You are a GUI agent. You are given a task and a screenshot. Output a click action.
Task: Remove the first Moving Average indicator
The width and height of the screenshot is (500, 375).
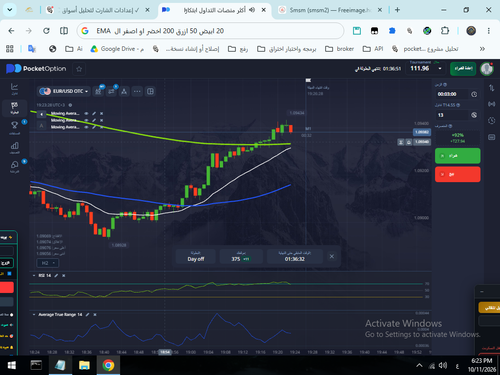102,114
